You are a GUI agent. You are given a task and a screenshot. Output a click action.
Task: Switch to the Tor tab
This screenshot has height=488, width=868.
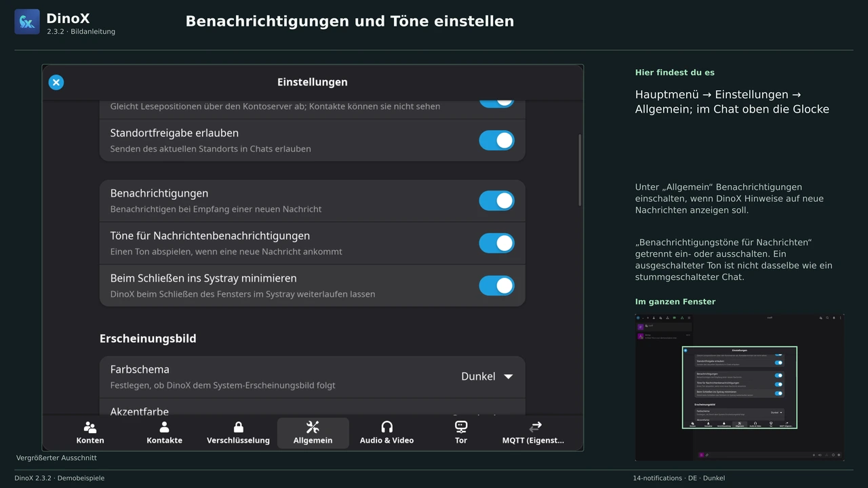coord(461,433)
